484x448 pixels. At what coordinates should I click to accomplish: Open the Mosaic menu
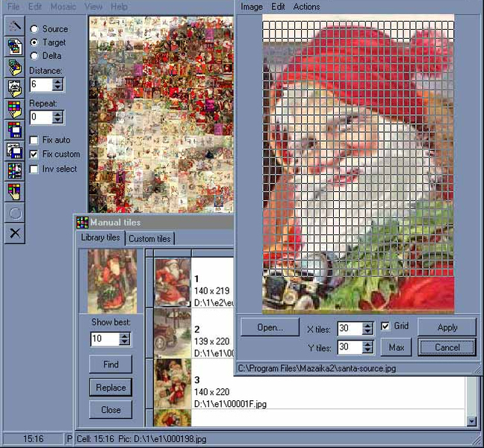coord(63,7)
